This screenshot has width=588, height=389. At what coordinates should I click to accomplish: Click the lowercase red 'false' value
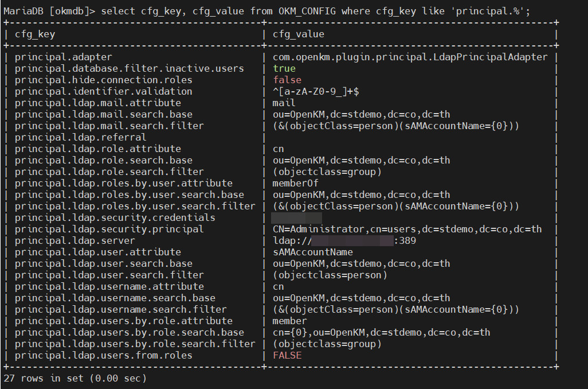click(x=287, y=80)
